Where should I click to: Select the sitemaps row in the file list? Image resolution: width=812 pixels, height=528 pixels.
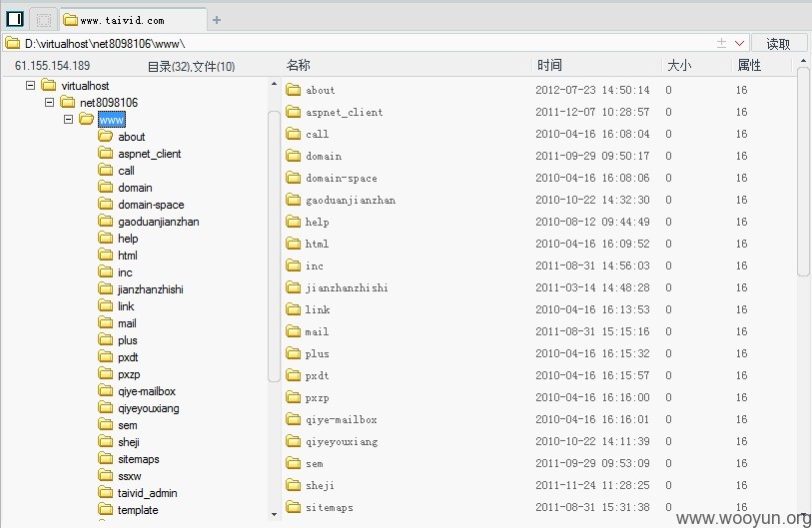coord(538,507)
